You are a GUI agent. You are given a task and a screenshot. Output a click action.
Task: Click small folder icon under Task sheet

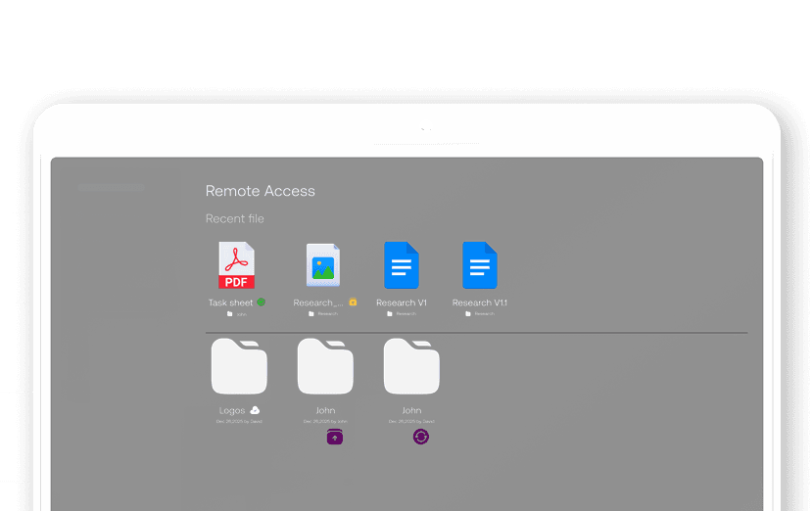[x=229, y=313]
